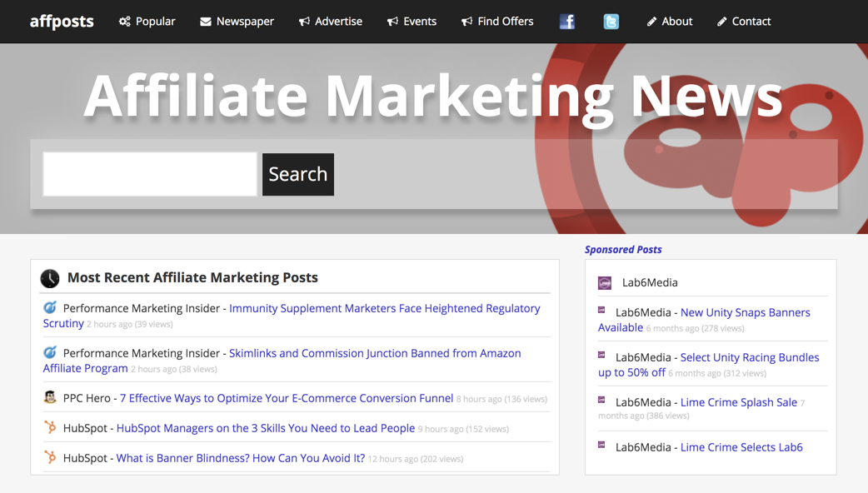Click the Most Recent Affiliate Marketing Posts heading
Screen dimensions: 868x493
tap(192, 277)
